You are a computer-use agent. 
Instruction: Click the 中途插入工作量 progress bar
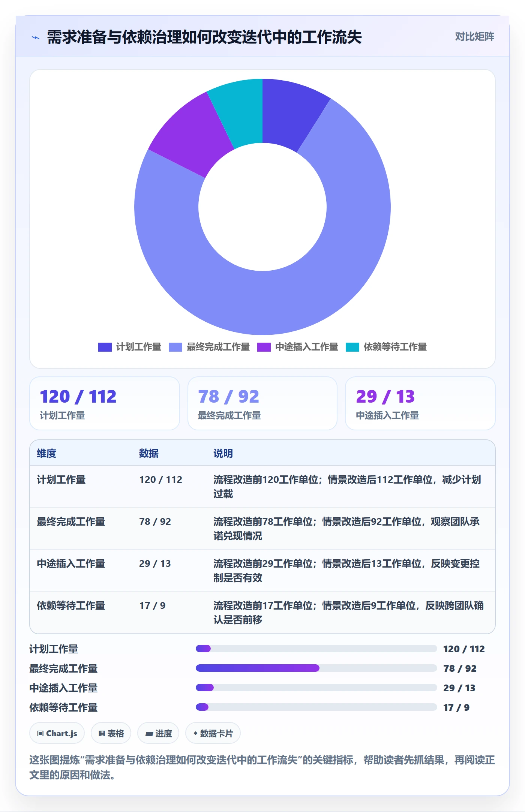(316, 688)
